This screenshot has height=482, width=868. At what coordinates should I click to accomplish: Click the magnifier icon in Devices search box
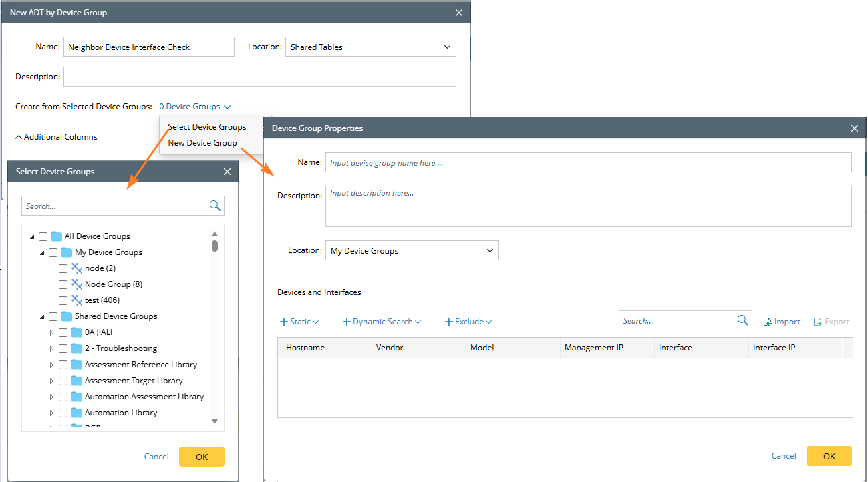tap(742, 321)
